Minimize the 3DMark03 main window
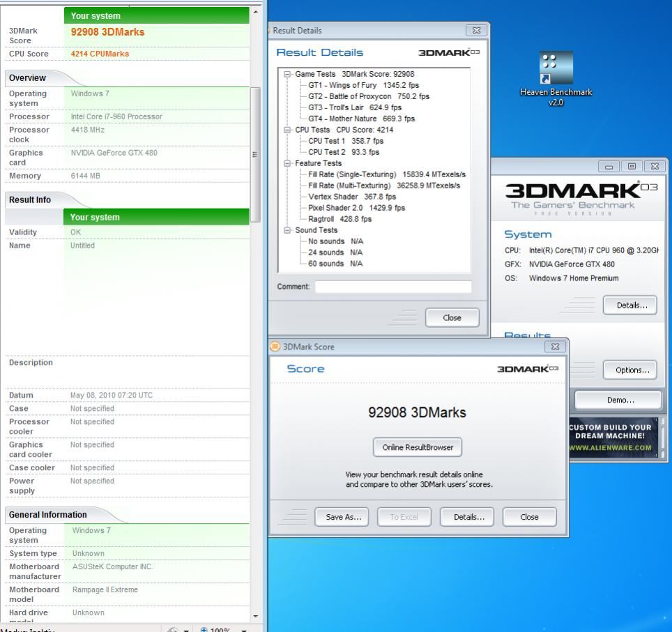This screenshot has height=632, width=672. pos(609,166)
